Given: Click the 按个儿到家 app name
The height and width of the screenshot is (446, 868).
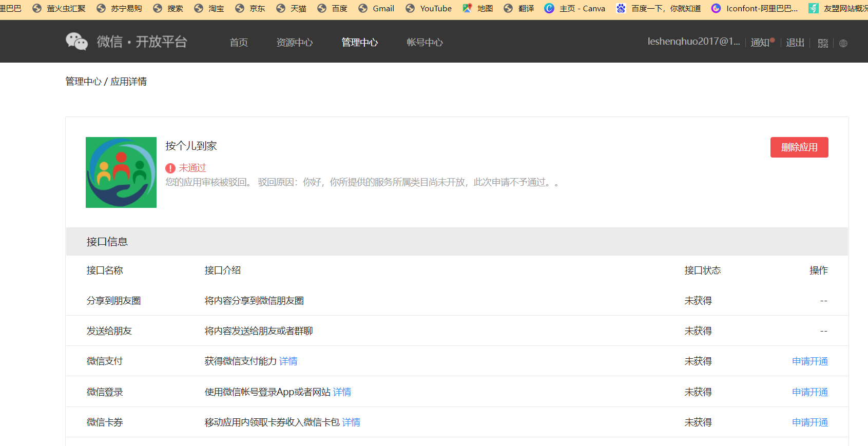Looking at the screenshot, I should tap(191, 146).
